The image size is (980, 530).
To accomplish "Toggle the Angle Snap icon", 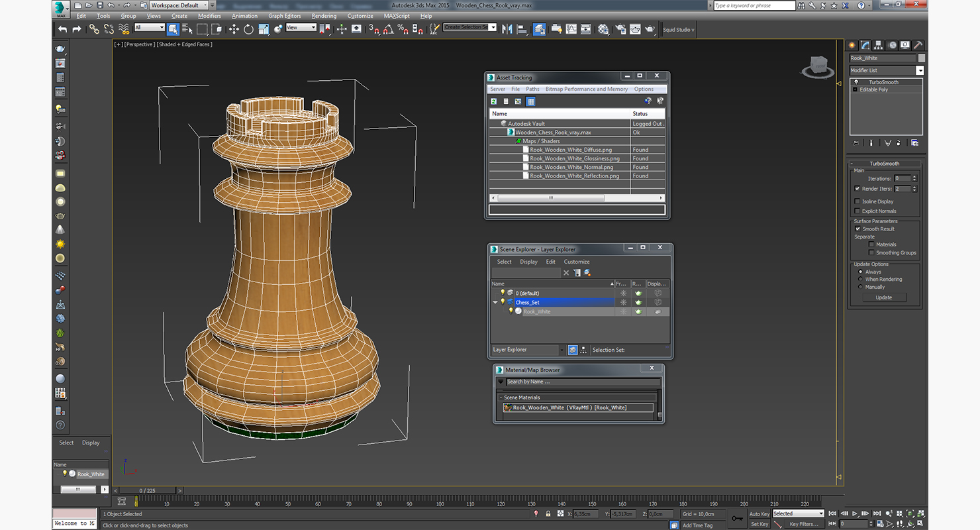I will tap(388, 29).
